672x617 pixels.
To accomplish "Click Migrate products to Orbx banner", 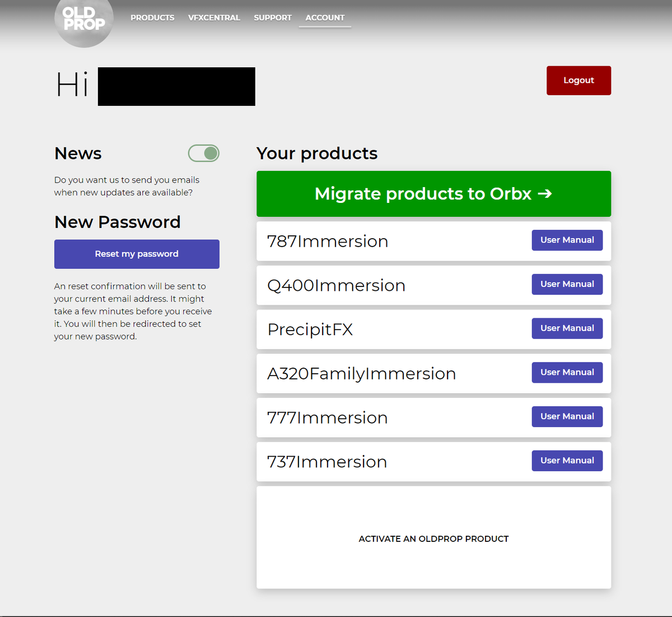I will 433,194.
